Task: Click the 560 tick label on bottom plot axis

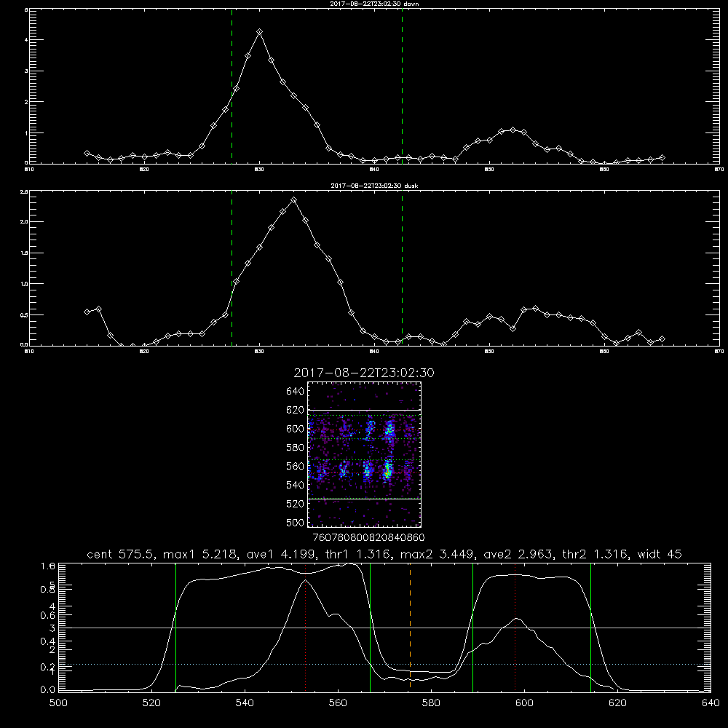Action: (x=338, y=703)
